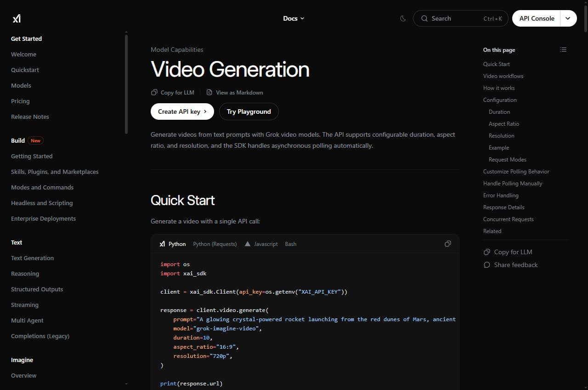Click the Create API key button
The width and height of the screenshot is (588, 390).
182,111
